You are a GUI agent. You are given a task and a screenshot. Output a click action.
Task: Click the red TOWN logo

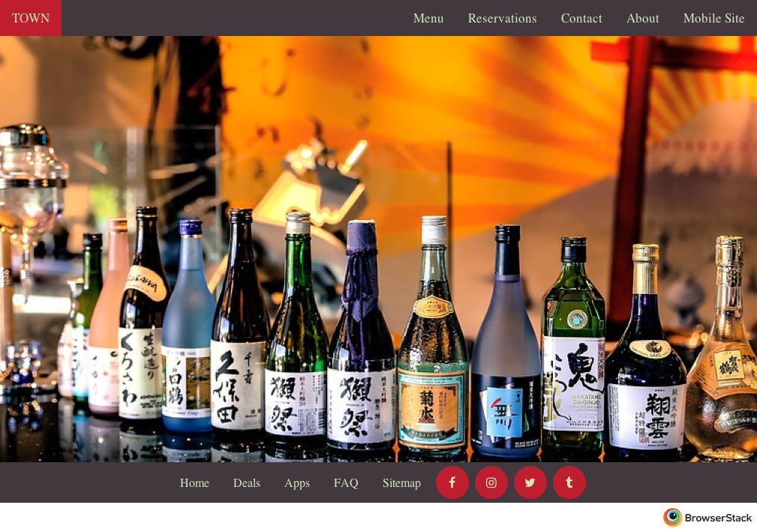(x=31, y=18)
